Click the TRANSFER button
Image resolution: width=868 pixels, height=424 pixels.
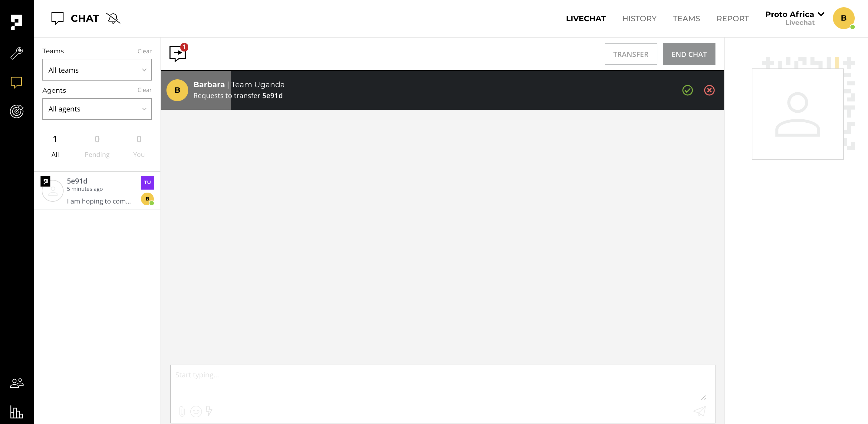[631, 54]
